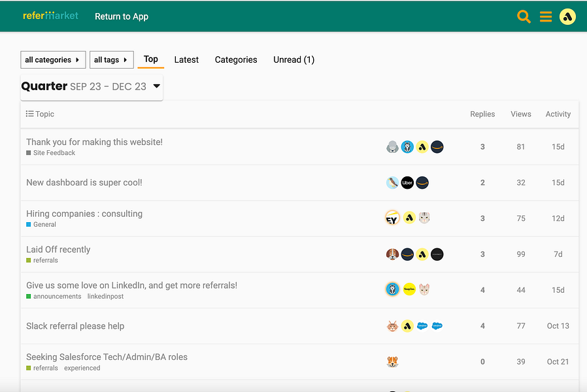Open the hamburger menu in the header
This screenshot has width=587, height=392.
pyautogui.click(x=546, y=17)
